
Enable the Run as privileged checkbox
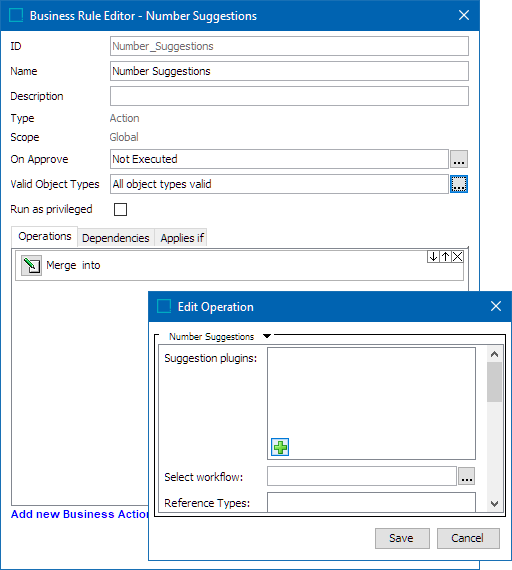pos(120,209)
